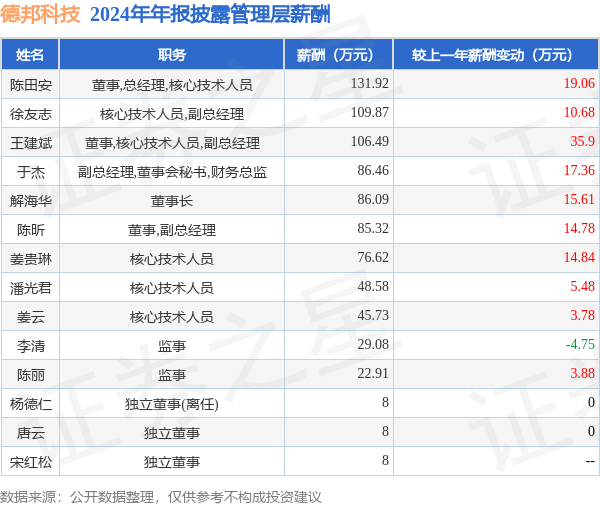Click 核心技术人员 in 姜云 row

[x=172, y=317]
